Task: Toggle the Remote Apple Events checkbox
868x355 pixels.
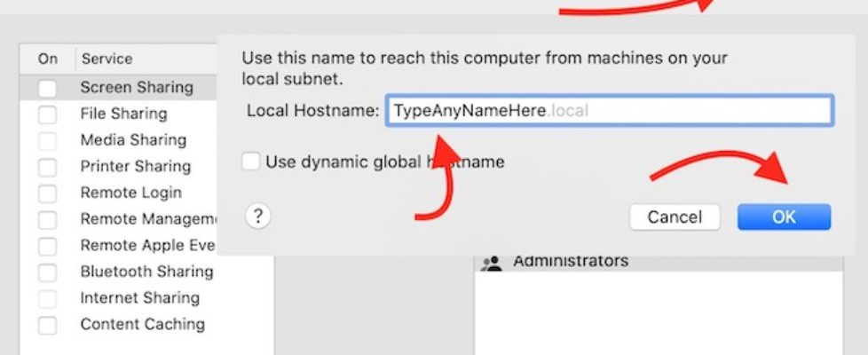Action: point(47,246)
